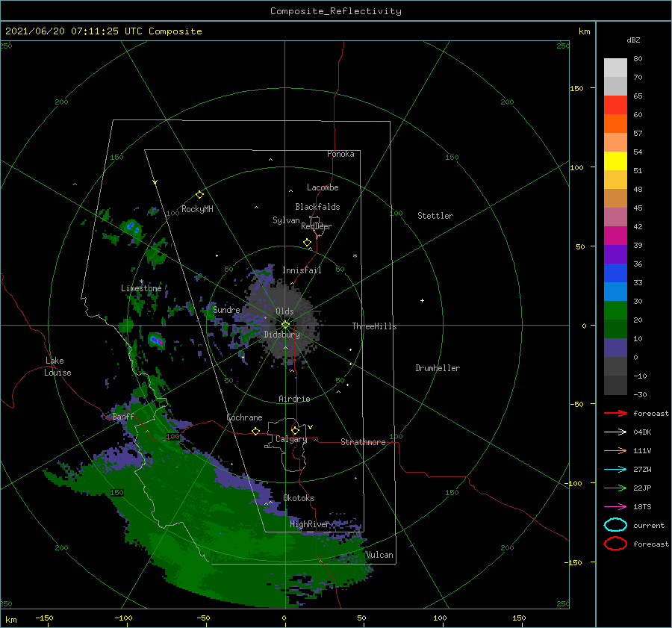
Task: Click asterisk marker above Limestone label
Action: pos(141,282)
